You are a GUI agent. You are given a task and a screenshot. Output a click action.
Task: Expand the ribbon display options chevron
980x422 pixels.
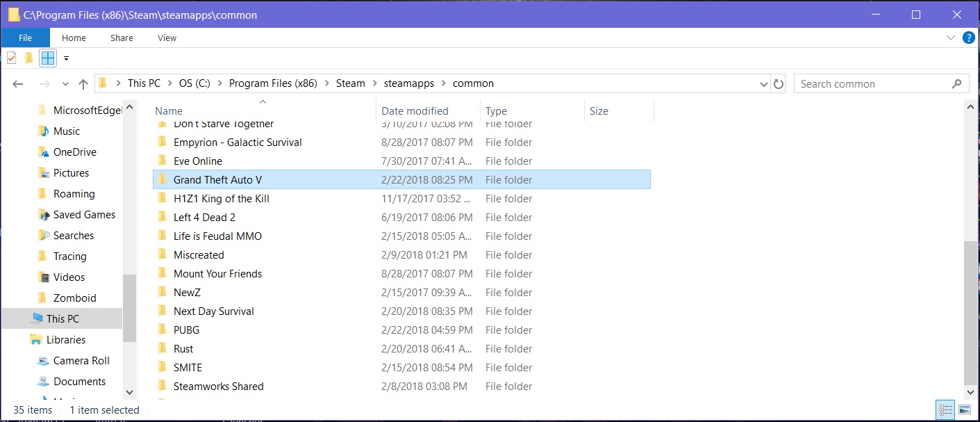pos(952,38)
